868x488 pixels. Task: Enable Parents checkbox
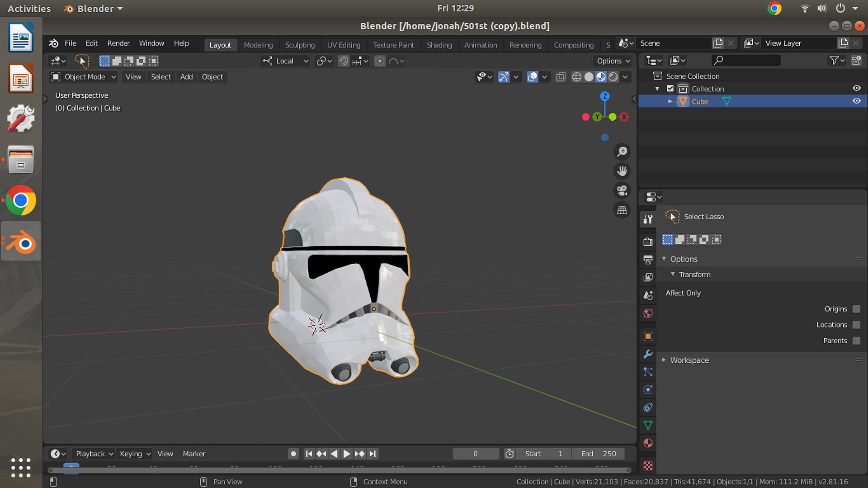(856, 341)
